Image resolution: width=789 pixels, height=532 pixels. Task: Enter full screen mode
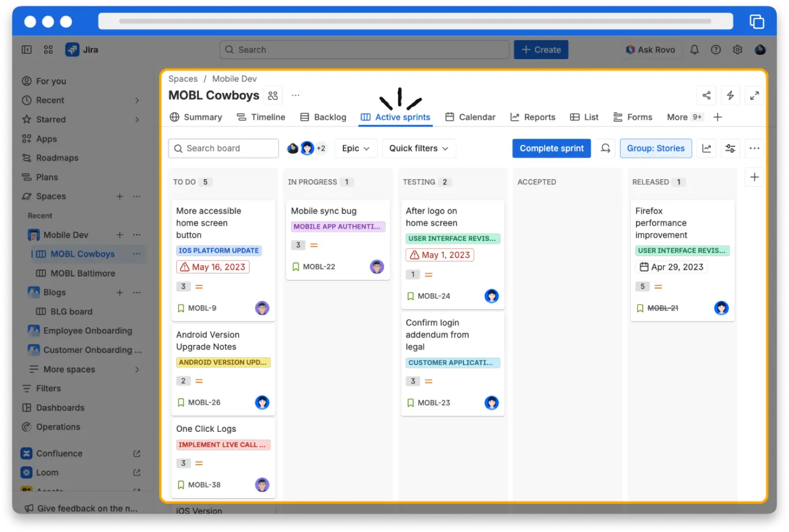tap(754, 95)
